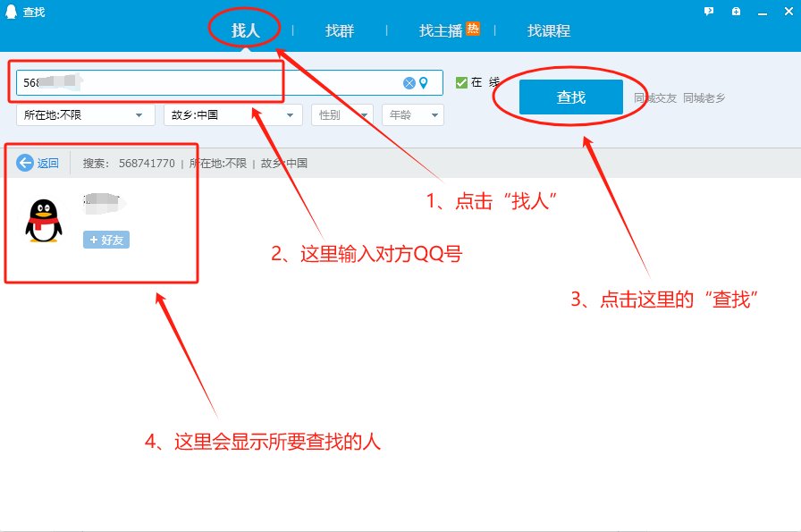
Task: Add friend with the +好友 button
Action: [x=105, y=239]
